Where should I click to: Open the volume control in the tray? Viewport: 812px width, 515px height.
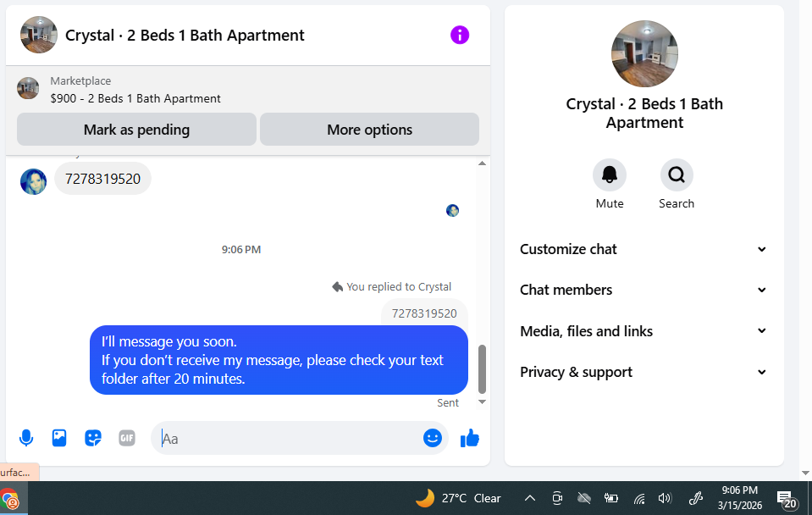pyautogui.click(x=665, y=498)
